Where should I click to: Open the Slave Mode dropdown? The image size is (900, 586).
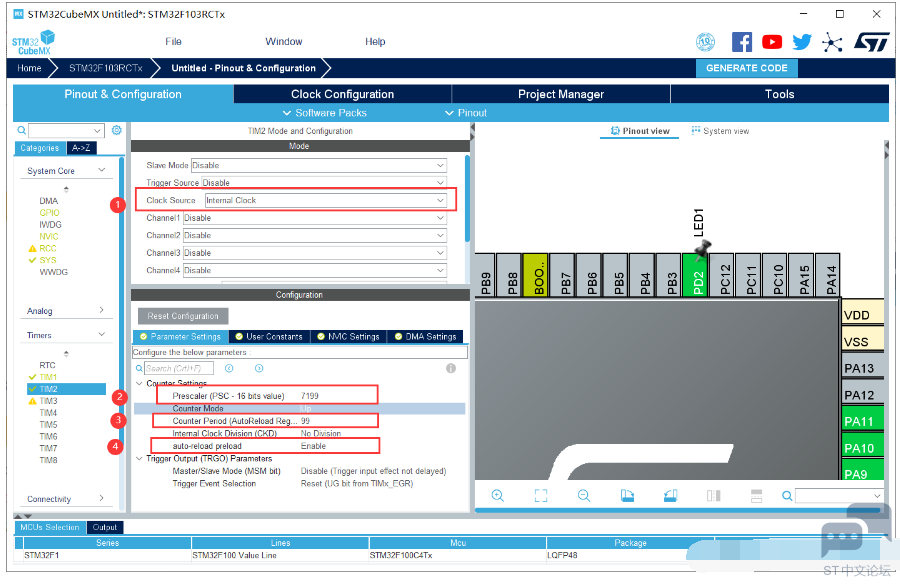pyautogui.click(x=319, y=165)
